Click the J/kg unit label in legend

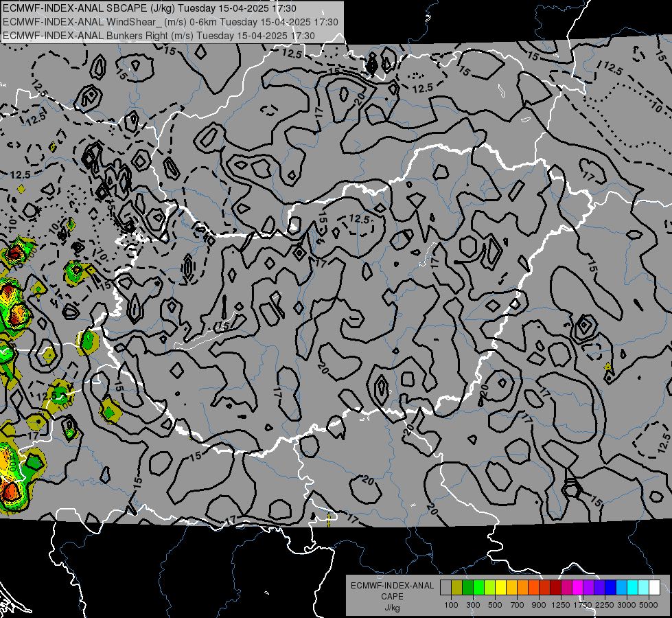click(x=392, y=608)
